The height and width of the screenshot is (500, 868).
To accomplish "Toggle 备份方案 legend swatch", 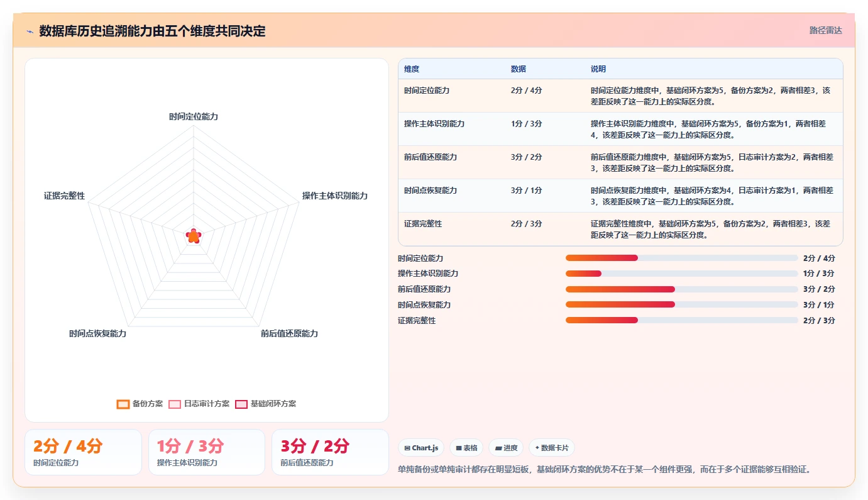I will [123, 404].
